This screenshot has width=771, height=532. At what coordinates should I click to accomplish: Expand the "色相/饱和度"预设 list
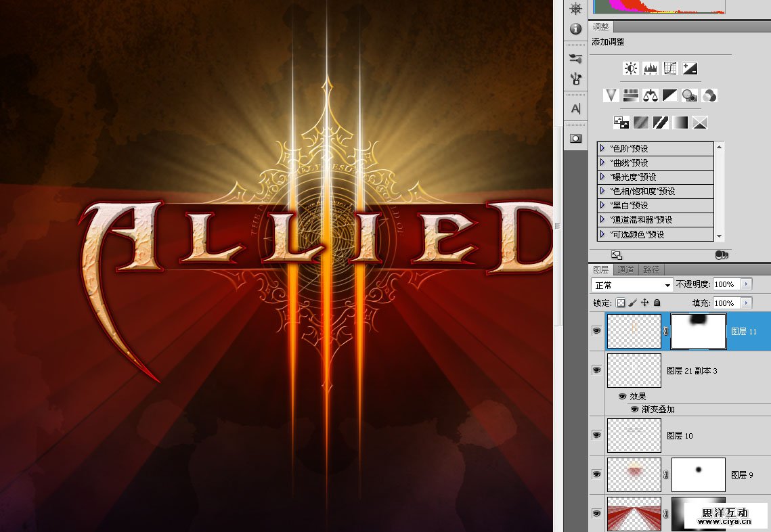tap(602, 191)
